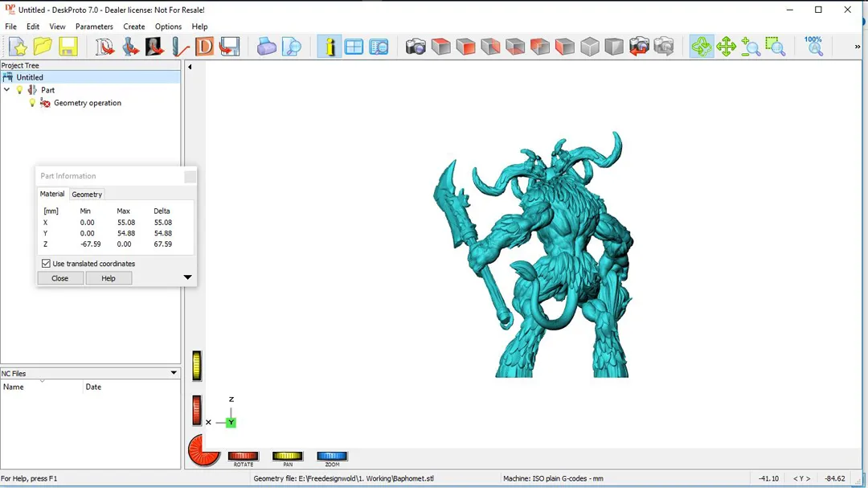Switch to the Geometry tab
Image resolution: width=868 pixels, height=488 pixels.
tap(87, 195)
